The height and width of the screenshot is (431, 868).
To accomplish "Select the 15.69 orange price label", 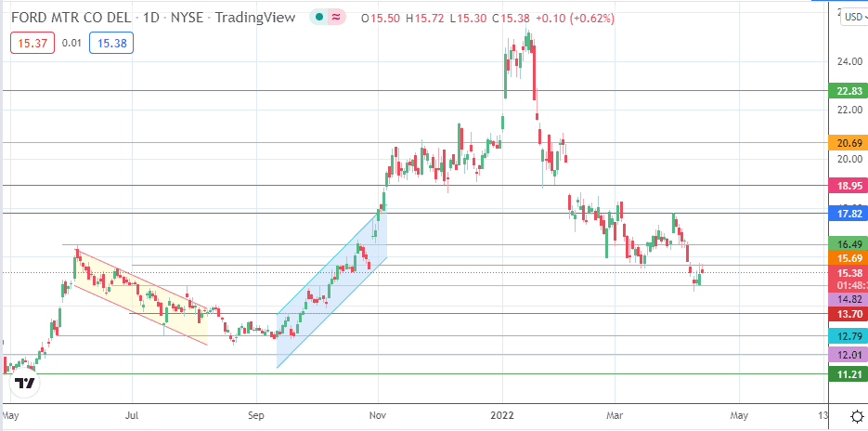I will [849, 258].
